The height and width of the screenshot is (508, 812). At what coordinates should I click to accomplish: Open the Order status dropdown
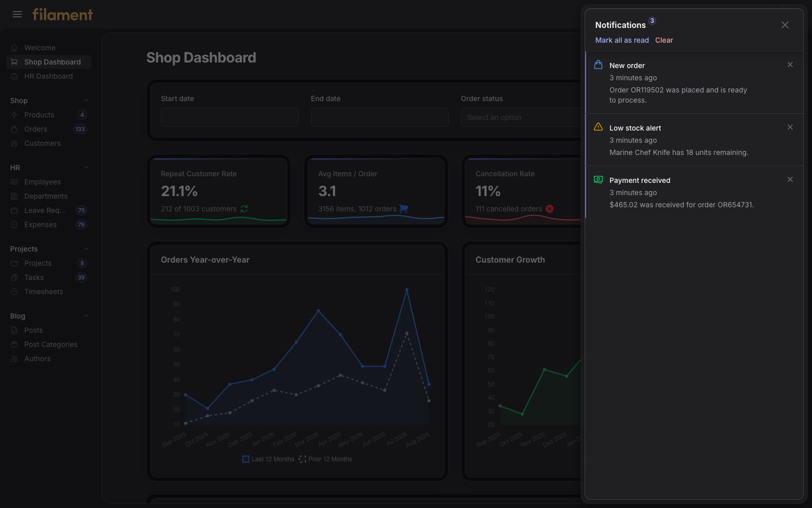pos(520,117)
